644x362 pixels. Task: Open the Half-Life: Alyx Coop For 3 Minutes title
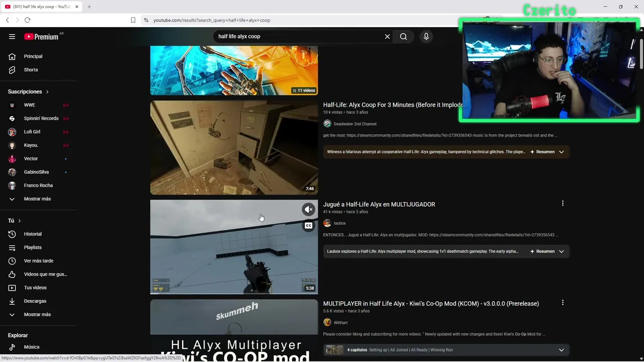click(x=393, y=105)
